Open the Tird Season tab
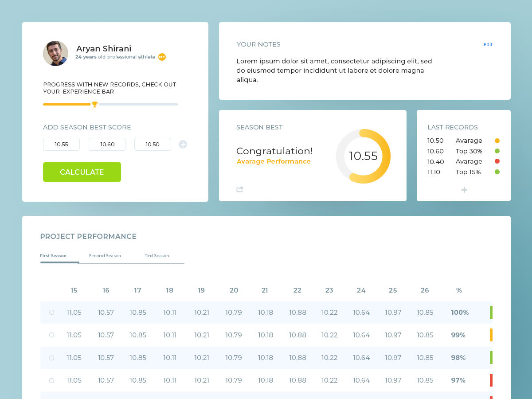The width and height of the screenshot is (532, 399). (156, 255)
